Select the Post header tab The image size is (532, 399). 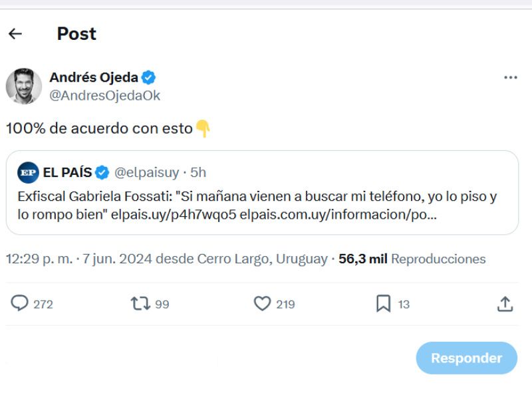click(76, 33)
